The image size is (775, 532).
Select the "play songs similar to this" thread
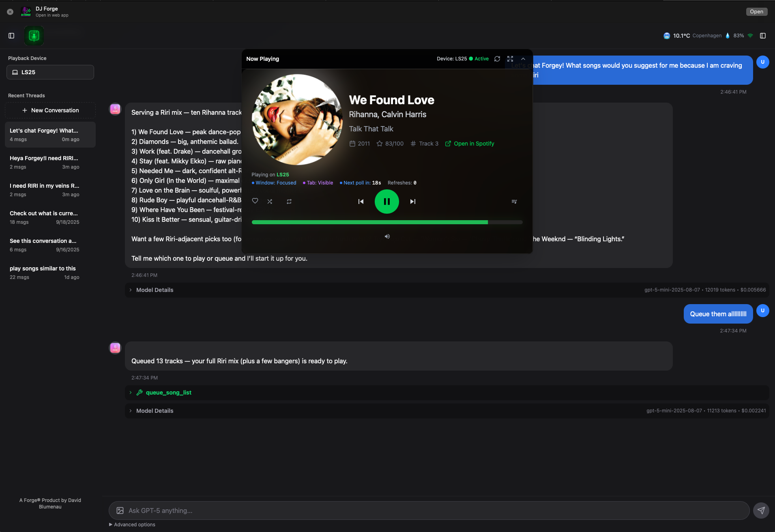coord(45,272)
